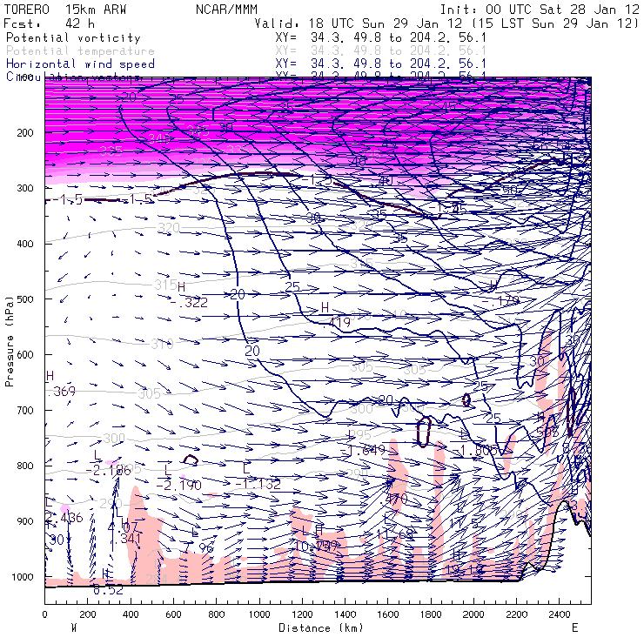Viewport: 644px width, 644px height.
Task: Click the 1000 hPa pressure axis label
Action: 23,577
